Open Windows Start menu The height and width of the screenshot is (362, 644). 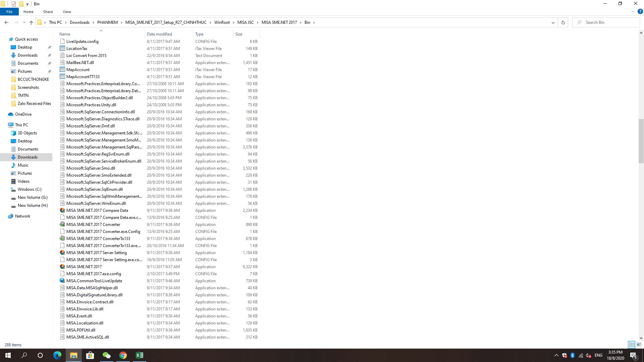click(x=8, y=355)
